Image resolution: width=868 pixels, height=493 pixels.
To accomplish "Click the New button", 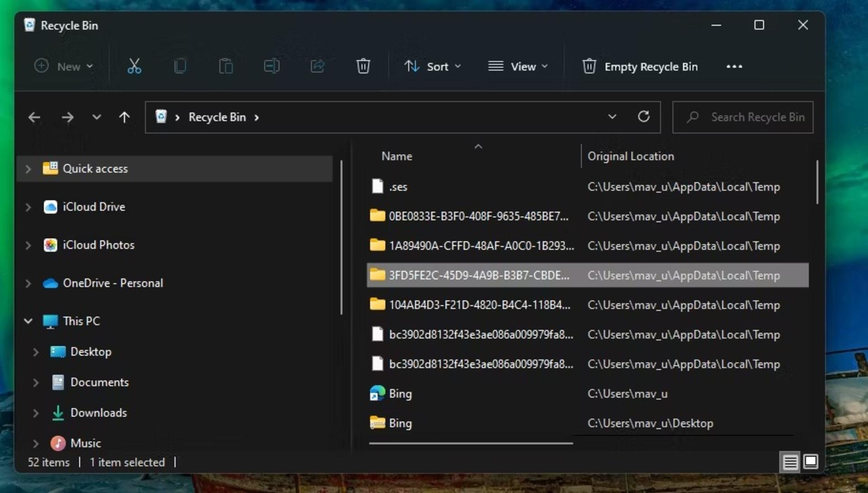I will [64, 66].
